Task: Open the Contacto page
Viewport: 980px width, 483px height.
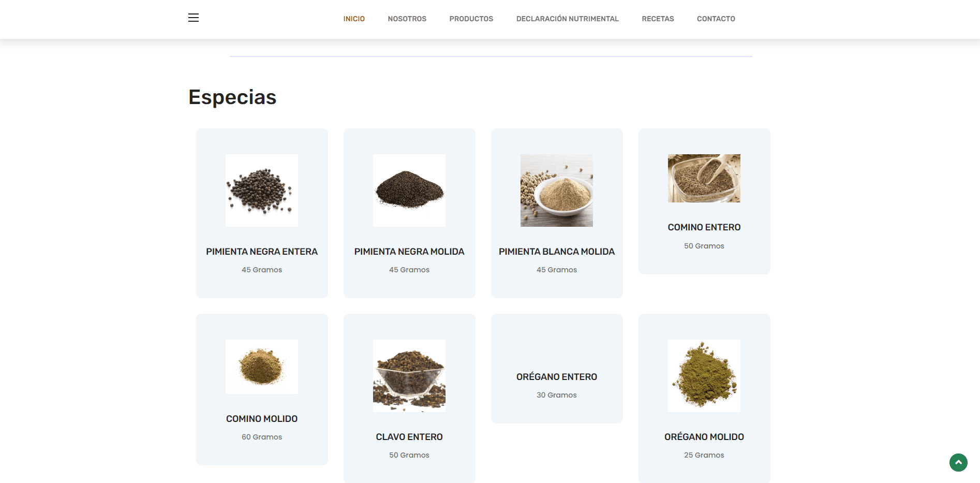Action: click(x=716, y=19)
